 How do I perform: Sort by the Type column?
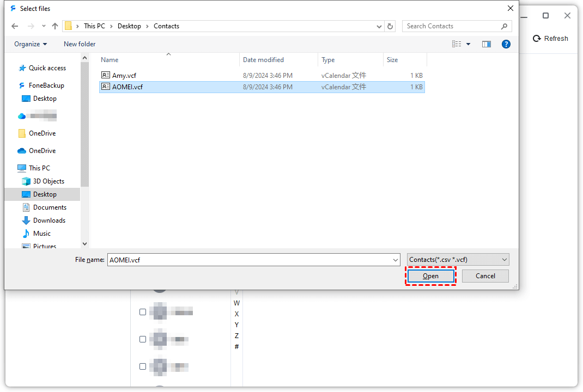[329, 59]
